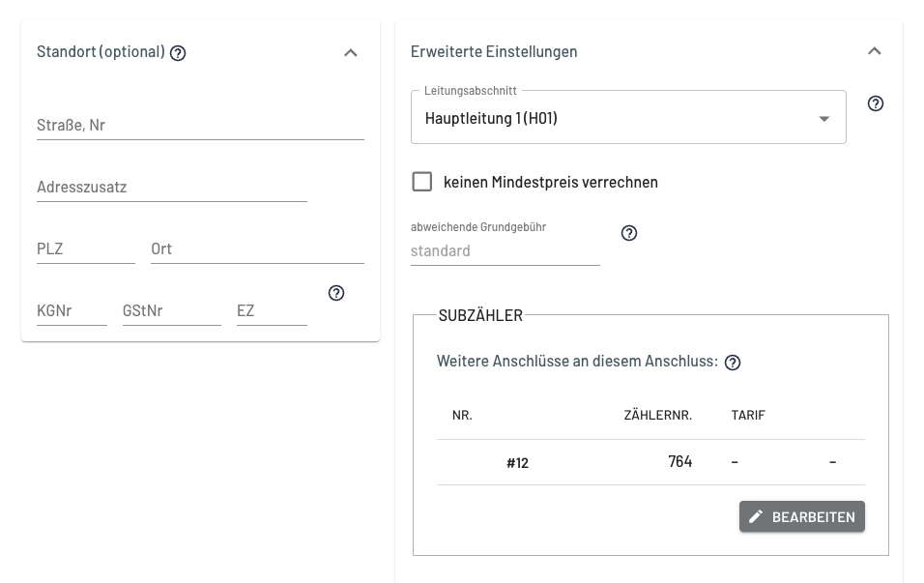
Task: Click into Straße, Nr field
Action: (200, 125)
